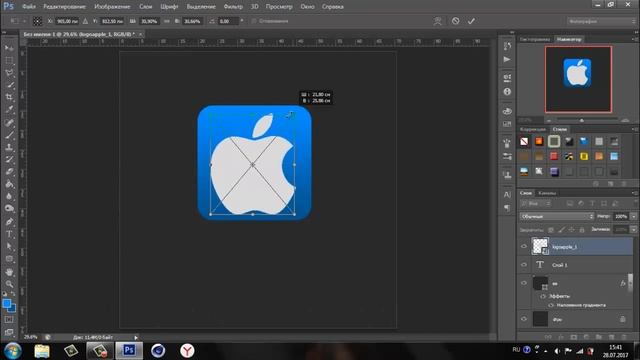Switch to warp mode in the options bar

[438, 21]
